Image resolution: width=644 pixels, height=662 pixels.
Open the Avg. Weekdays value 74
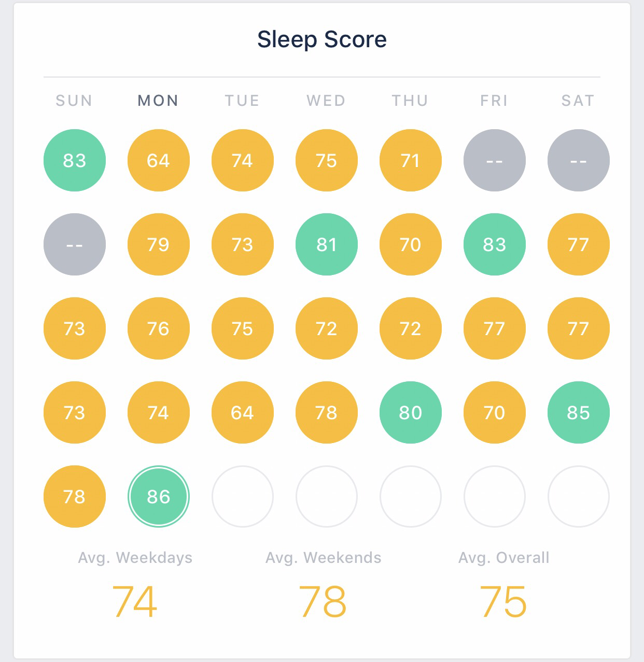135,602
